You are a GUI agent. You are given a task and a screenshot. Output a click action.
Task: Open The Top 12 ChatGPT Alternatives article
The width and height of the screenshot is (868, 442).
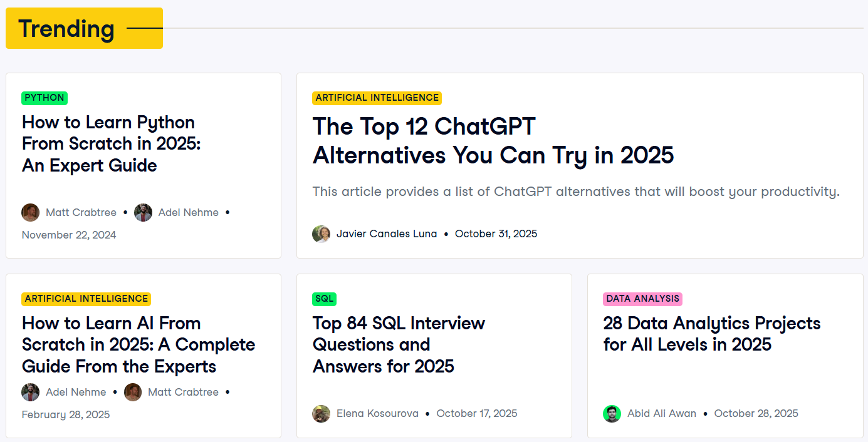point(493,141)
